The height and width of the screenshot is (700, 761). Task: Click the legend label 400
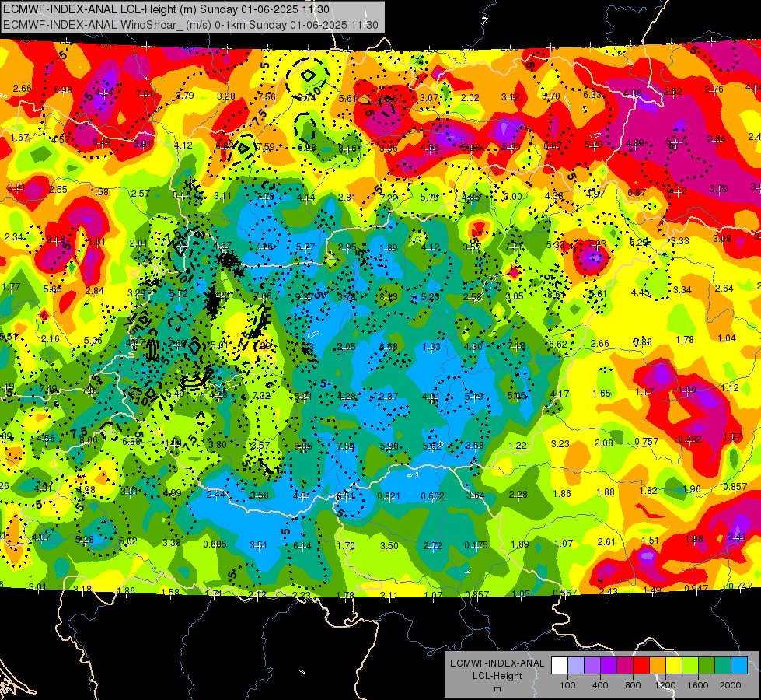[x=600, y=685]
